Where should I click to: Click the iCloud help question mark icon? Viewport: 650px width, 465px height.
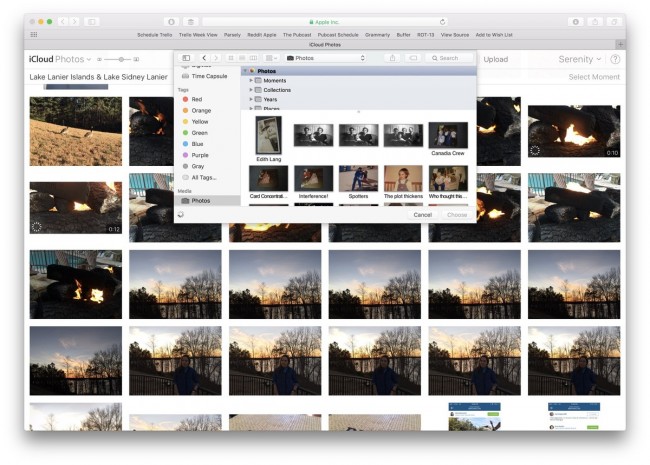pos(615,59)
